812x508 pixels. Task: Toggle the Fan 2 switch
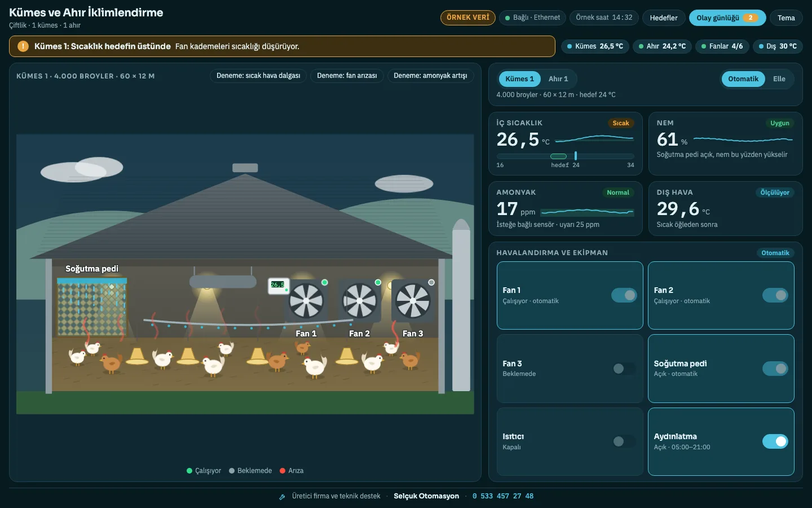tap(775, 295)
